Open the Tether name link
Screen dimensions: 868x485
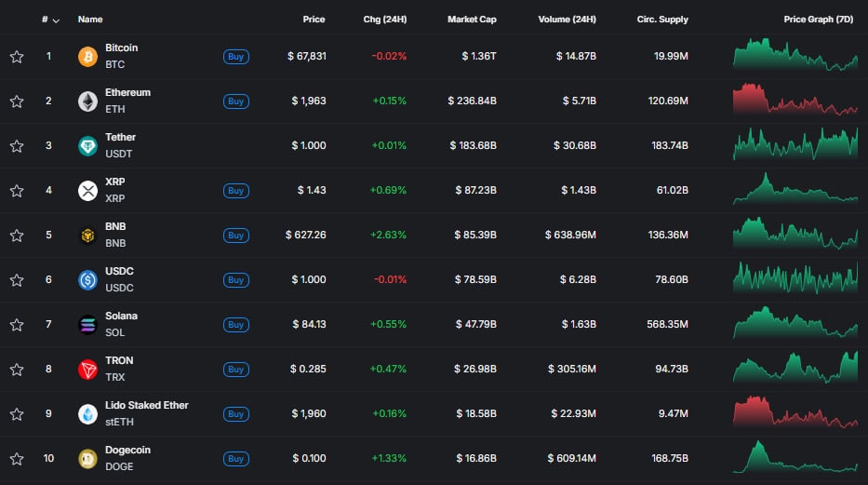pyautogui.click(x=120, y=137)
